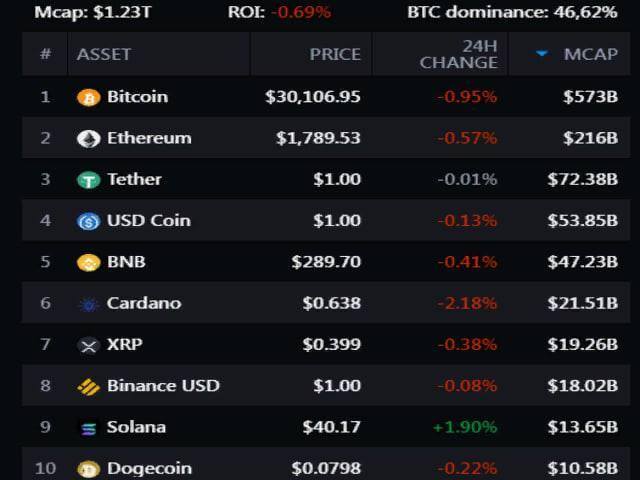This screenshot has height=480, width=640.
Task: Click the Tether logo icon
Action: tap(89, 180)
